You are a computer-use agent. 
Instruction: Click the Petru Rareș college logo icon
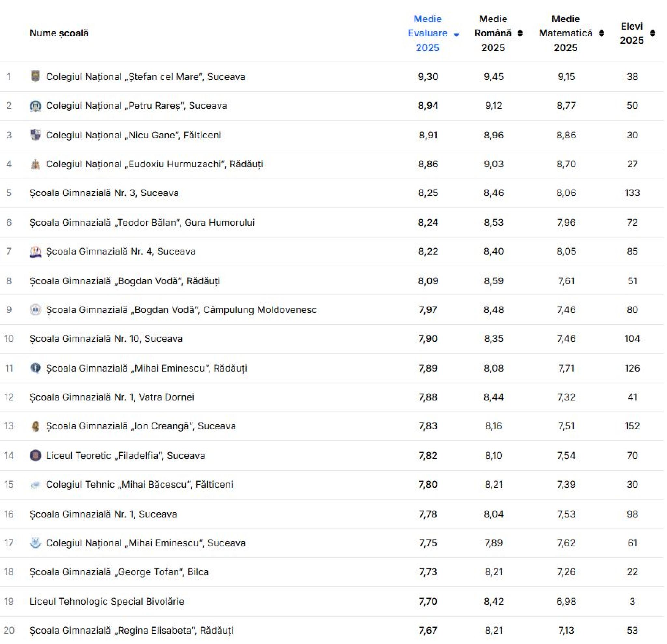(35, 106)
